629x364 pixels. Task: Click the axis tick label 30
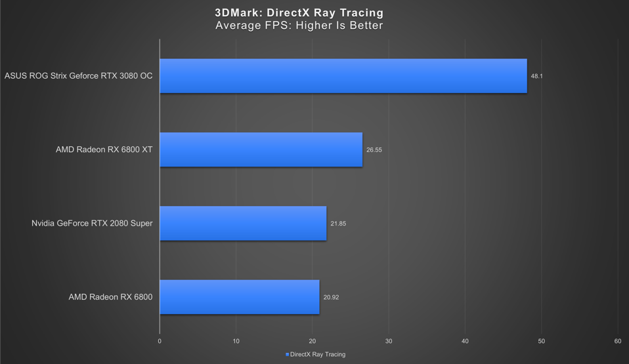pyautogui.click(x=389, y=341)
